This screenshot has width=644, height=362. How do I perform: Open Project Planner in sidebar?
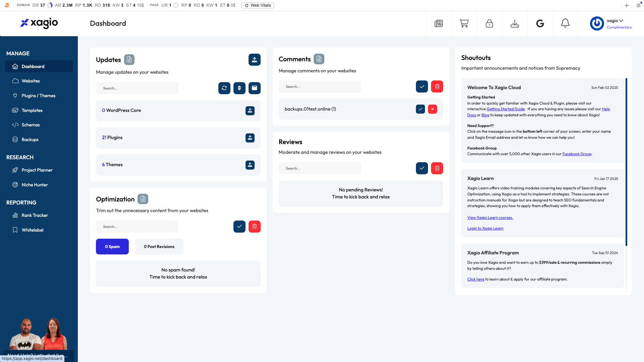click(x=39, y=170)
